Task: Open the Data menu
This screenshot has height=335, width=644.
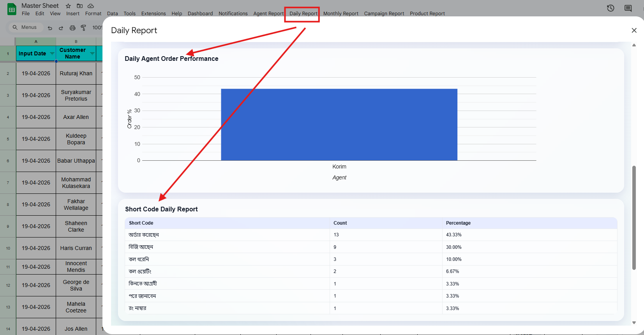Action: tap(113, 14)
